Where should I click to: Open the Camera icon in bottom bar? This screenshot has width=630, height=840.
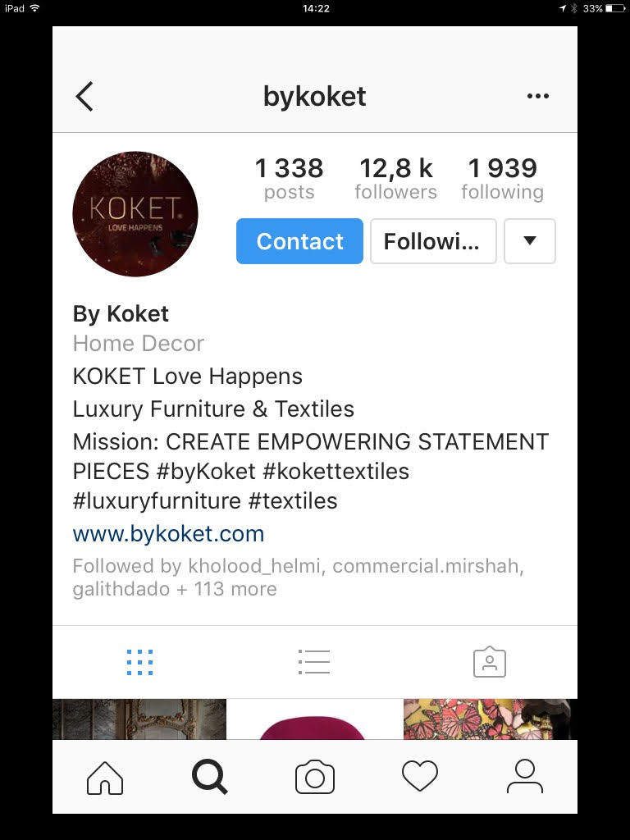pyautogui.click(x=314, y=778)
